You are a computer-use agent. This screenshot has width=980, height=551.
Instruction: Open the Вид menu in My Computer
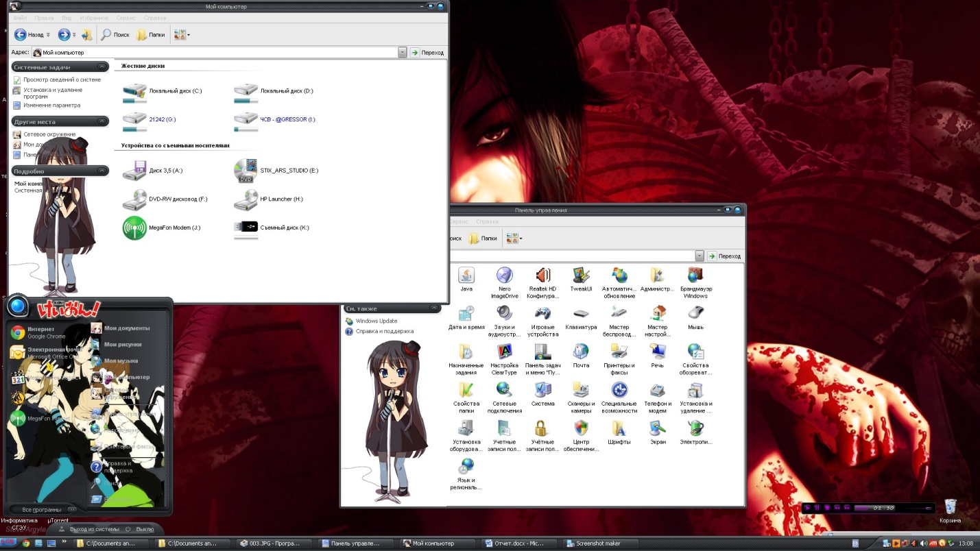[67, 18]
